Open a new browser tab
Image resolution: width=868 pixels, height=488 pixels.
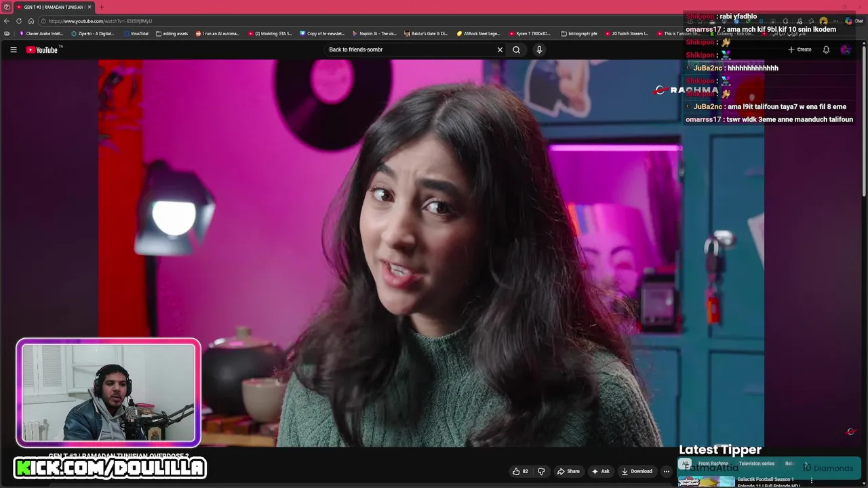pos(101,7)
